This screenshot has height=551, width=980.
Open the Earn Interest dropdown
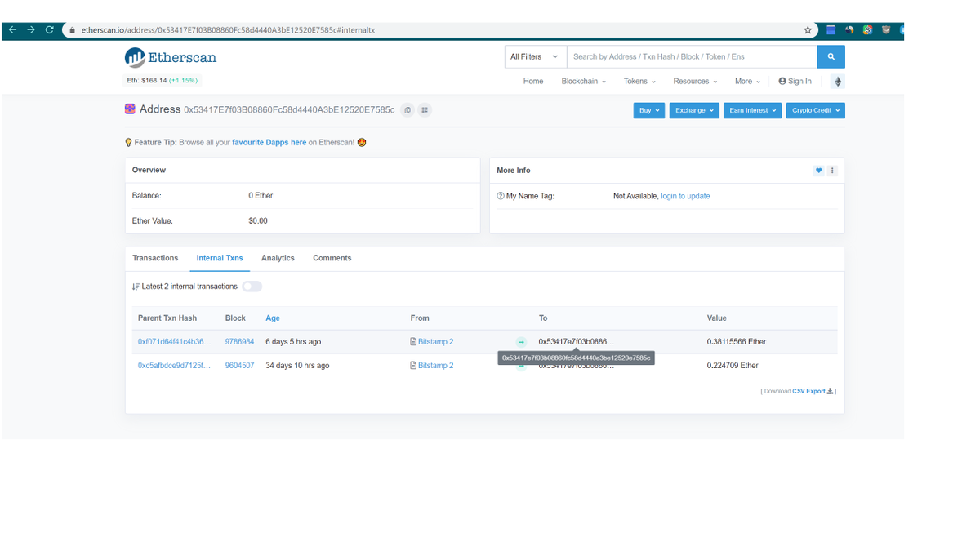tap(752, 110)
